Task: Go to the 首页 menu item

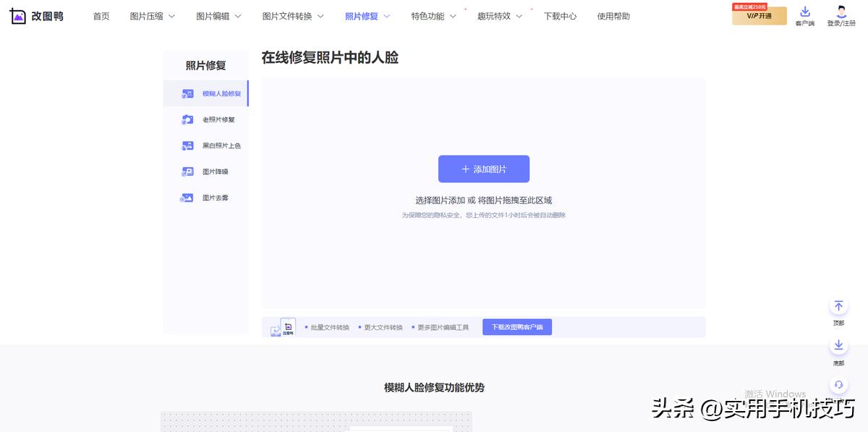Action: tap(101, 16)
